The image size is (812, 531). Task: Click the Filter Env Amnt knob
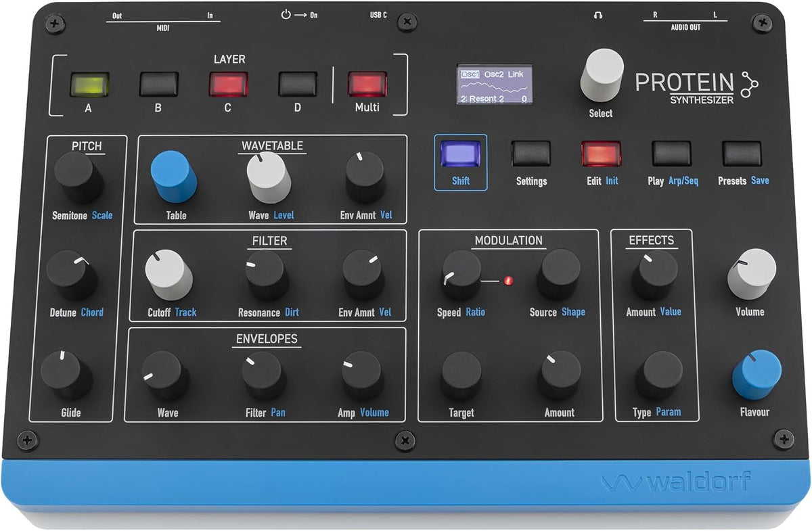(363, 275)
